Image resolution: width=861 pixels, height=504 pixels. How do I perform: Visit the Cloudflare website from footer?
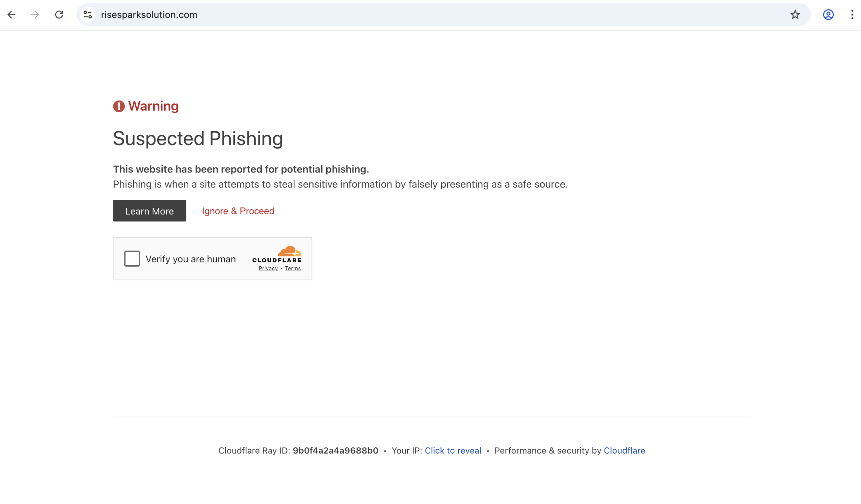coord(624,451)
